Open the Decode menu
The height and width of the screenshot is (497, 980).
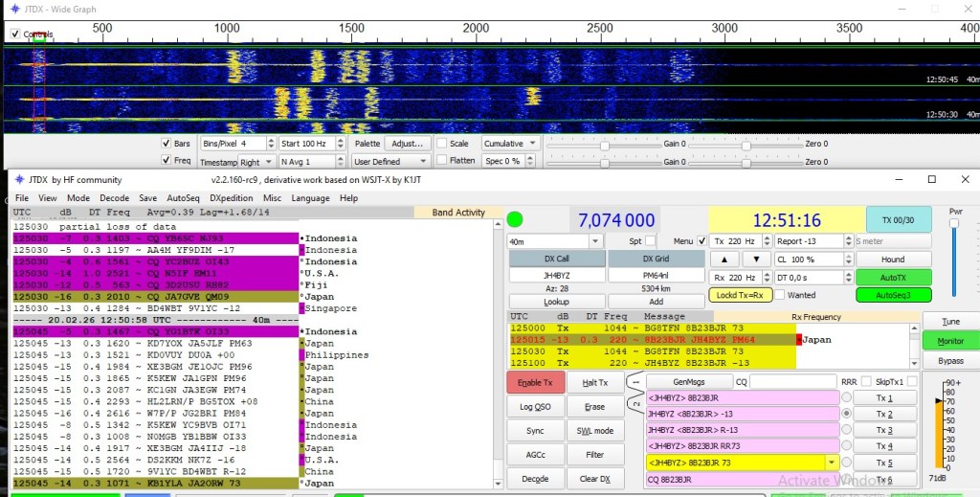pos(114,198)
